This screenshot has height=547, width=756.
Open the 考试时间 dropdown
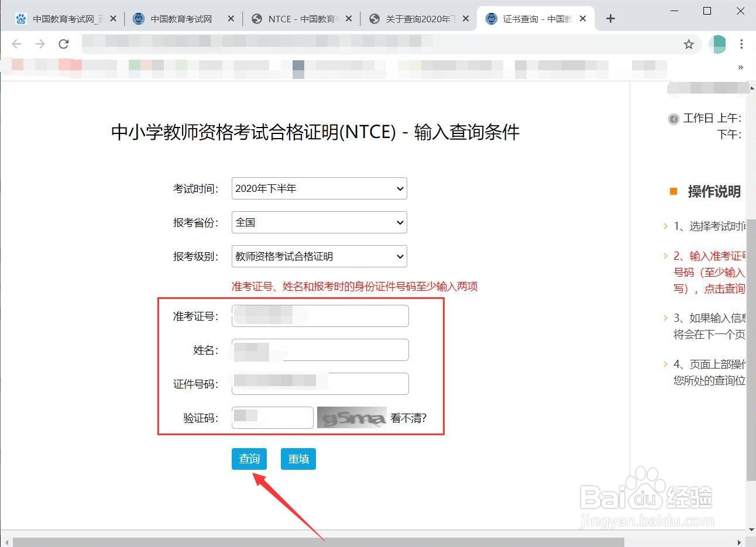coord(319,188)
